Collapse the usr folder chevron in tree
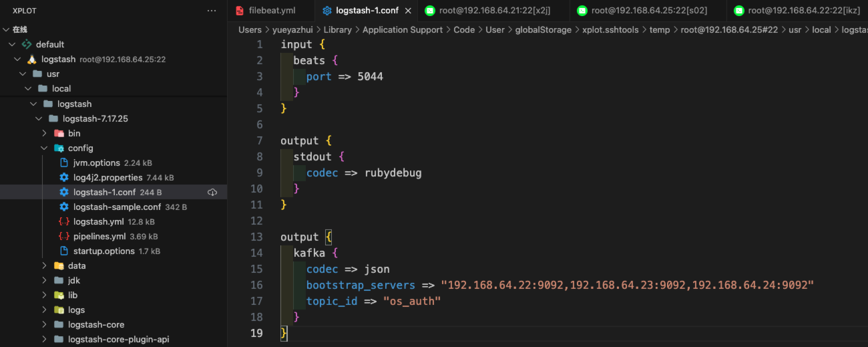The height and width of the screenshot is (347, 868). click(x=23, y=74)
